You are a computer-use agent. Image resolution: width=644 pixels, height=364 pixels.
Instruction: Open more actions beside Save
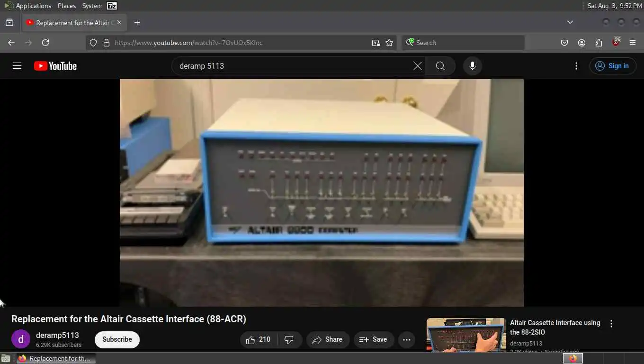[x=406, y=339]
